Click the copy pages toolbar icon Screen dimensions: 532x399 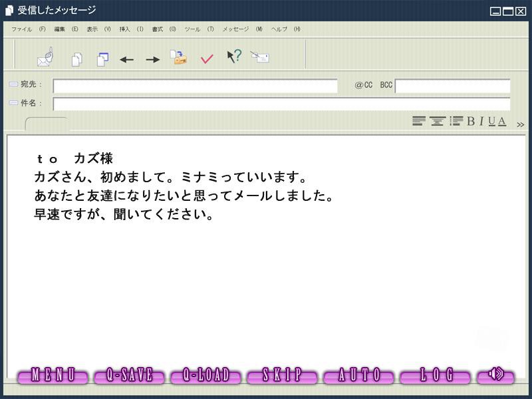click(77, 59)
